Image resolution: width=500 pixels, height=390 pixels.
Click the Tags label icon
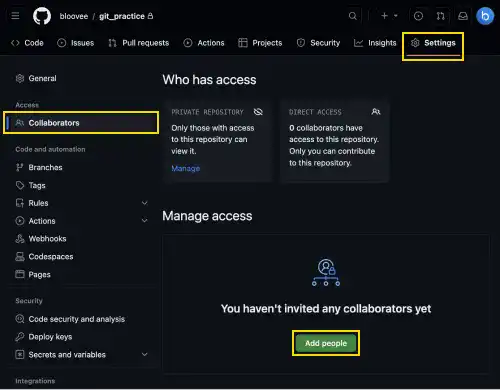(x=20, y=185)
